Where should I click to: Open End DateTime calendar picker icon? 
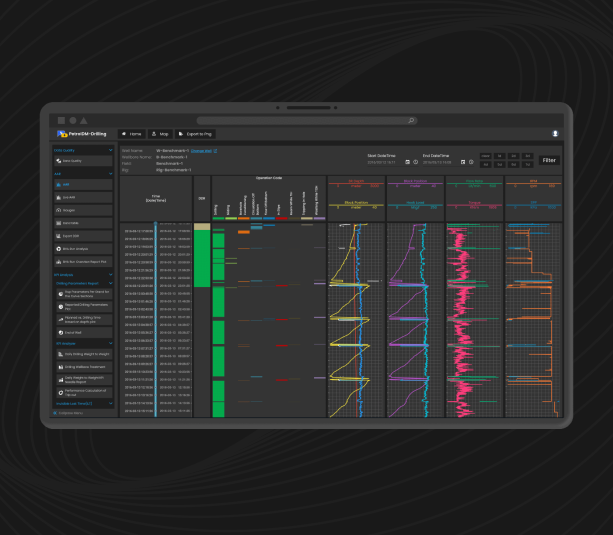coord(463,162)
